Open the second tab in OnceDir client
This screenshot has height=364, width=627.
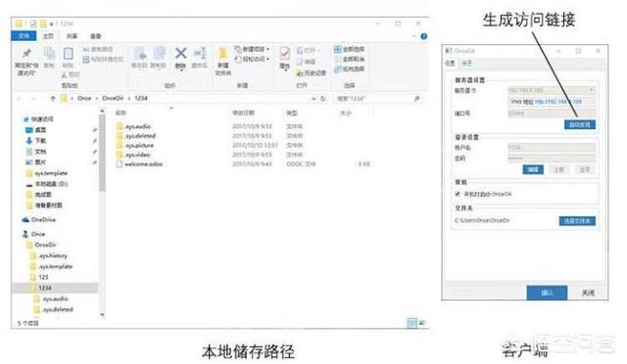467,64
